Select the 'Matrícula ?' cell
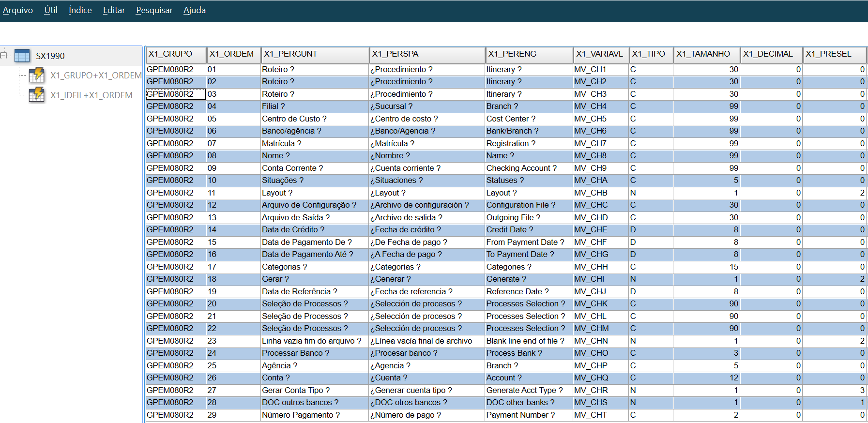Image resolution: width=868 pixels, height=423 pixels. [x=315, y=143]
